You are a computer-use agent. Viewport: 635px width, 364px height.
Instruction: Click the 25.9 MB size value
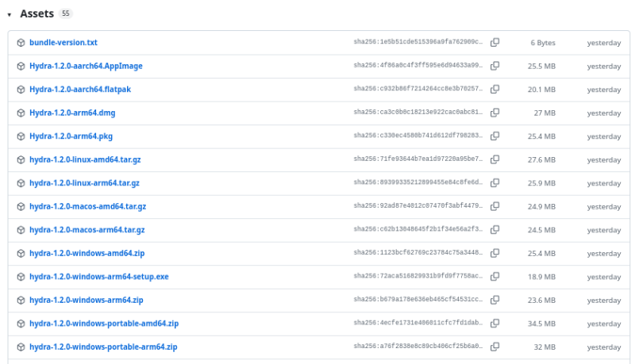pos(541,184)
